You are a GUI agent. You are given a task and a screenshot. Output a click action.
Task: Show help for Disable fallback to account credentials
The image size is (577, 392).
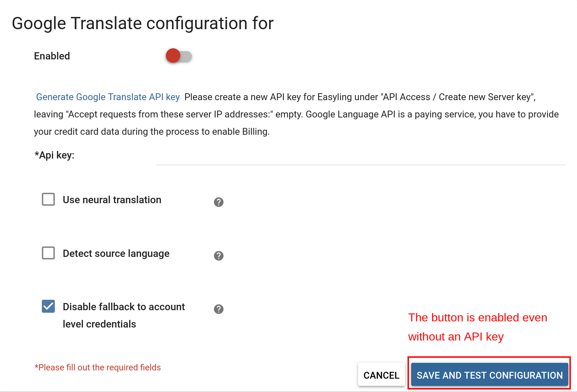point(219,309)
